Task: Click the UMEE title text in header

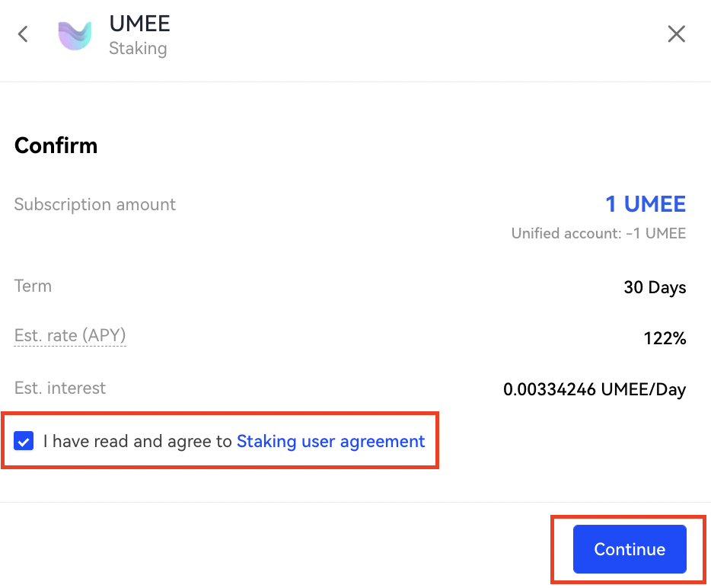Action: [x=139, y=24]
